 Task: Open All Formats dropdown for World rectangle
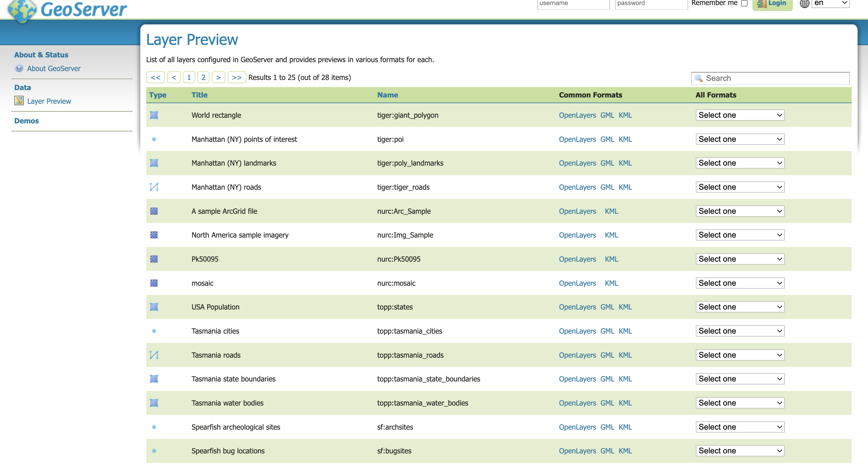(x=740, y=115)
